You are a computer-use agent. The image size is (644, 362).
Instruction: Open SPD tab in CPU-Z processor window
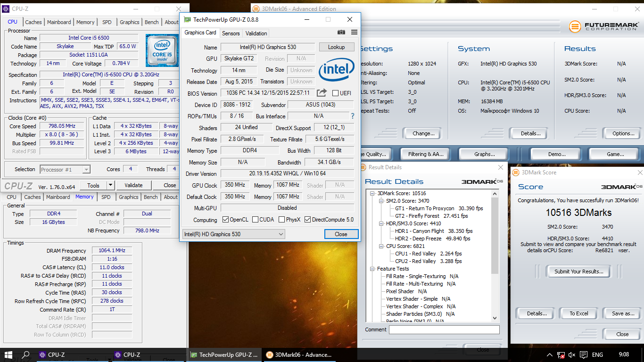(x=107, y=22)
